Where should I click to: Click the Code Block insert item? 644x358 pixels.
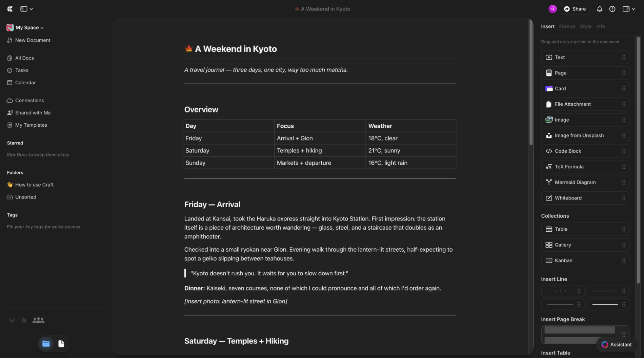[585, 151]
